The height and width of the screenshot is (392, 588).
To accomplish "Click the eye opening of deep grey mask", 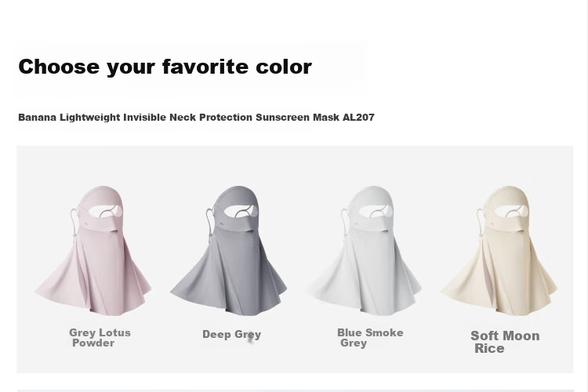I will 242,211.
